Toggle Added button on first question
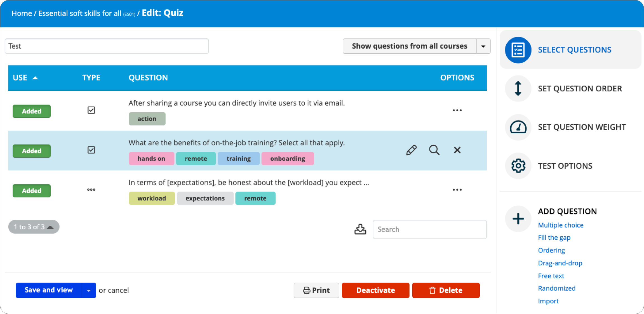This screenshot has height=314, width=644. point(32,111)
